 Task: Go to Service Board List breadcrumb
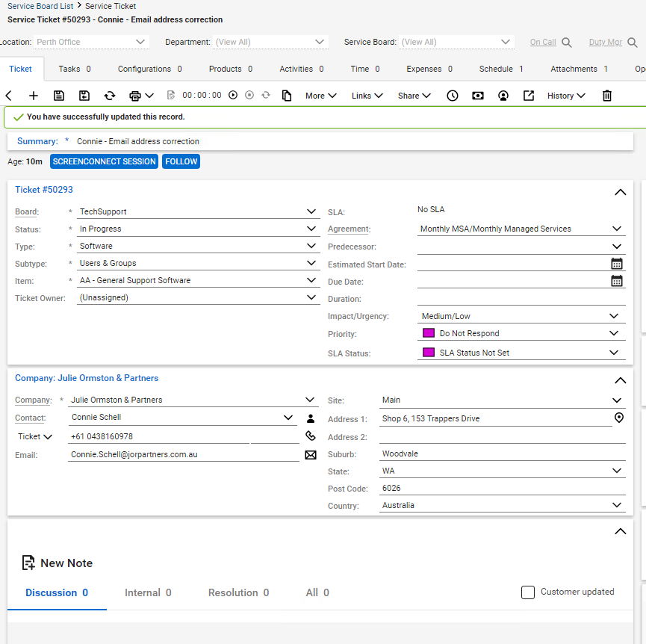pyautogui.click(x=40, y=6)
